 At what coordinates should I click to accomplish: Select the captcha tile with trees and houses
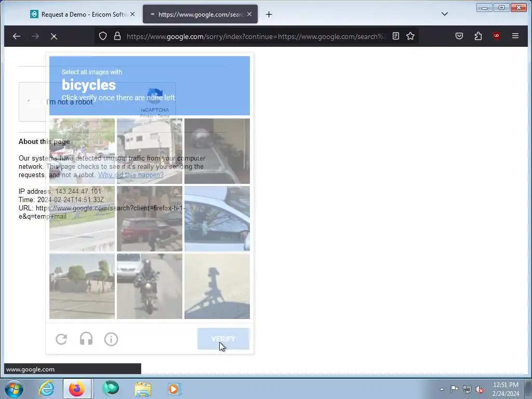(x=82, y=286)
